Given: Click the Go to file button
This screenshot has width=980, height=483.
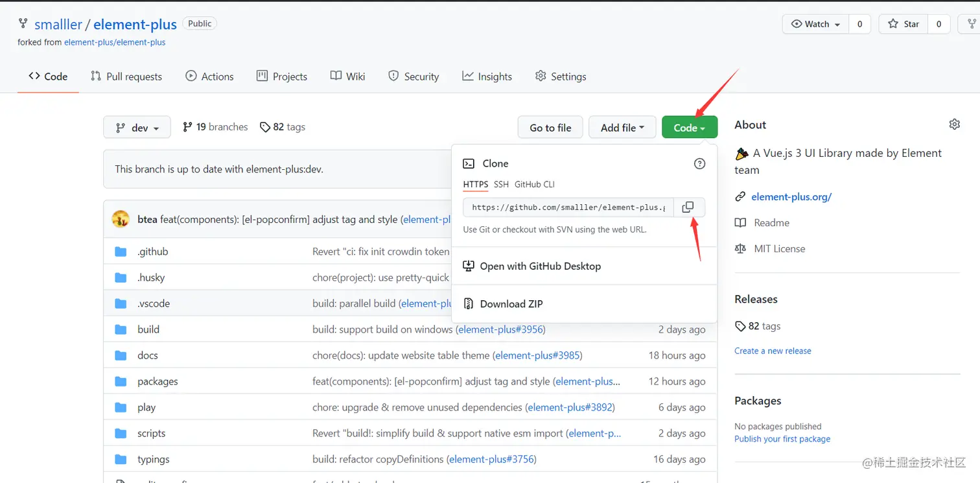Looking at the screenshot, I should pyautogui.click(x=550, y=127).
